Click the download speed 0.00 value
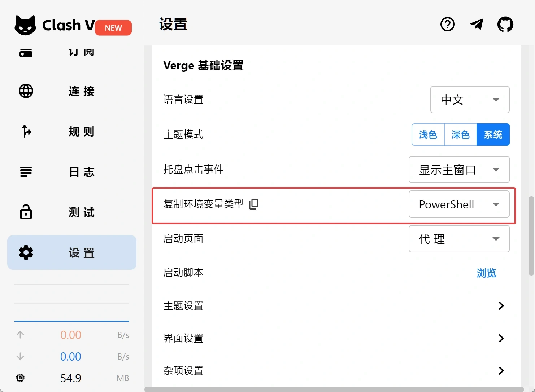535x392 pixels. tap(71, 356)
